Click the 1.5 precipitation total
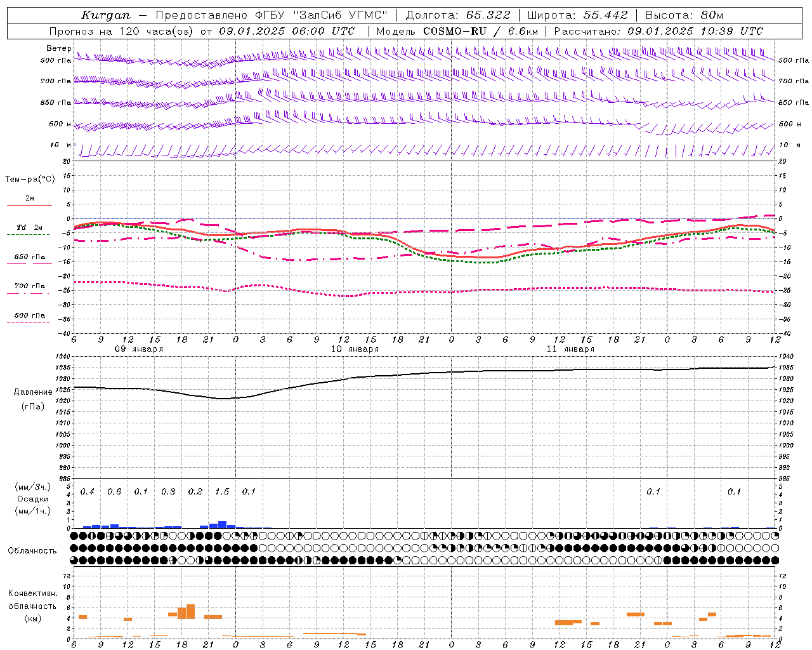Screen dimensions: 812x650 click(x=222, y=492)
